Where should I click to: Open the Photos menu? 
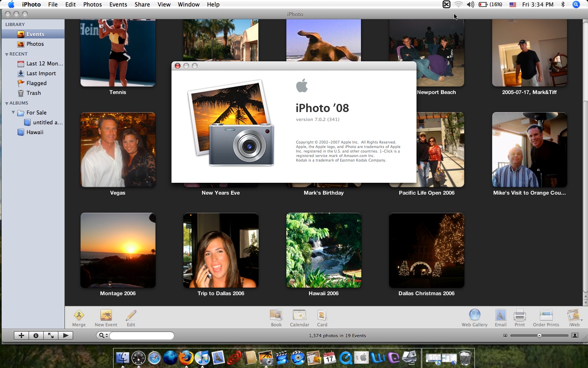coord(93,4)
